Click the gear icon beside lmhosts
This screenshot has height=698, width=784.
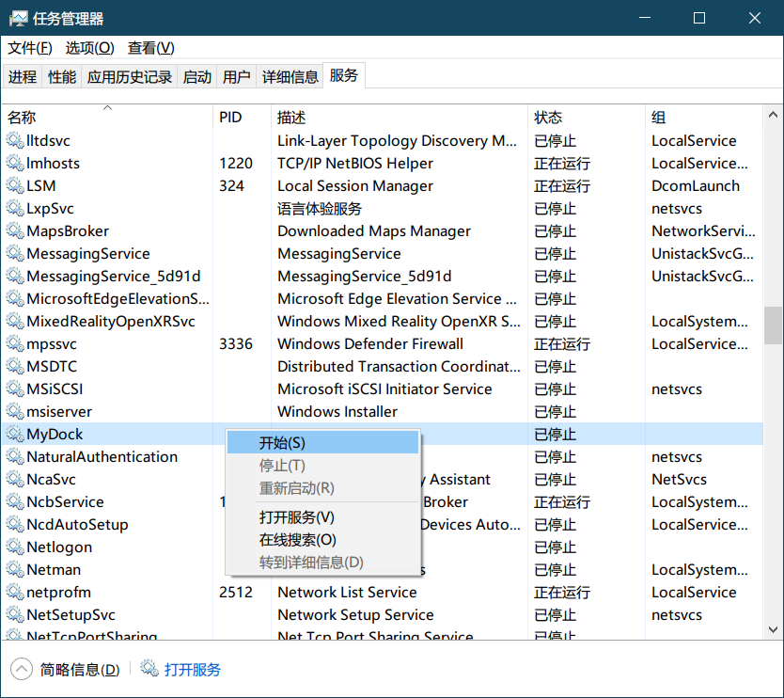[x=15, y=163]
